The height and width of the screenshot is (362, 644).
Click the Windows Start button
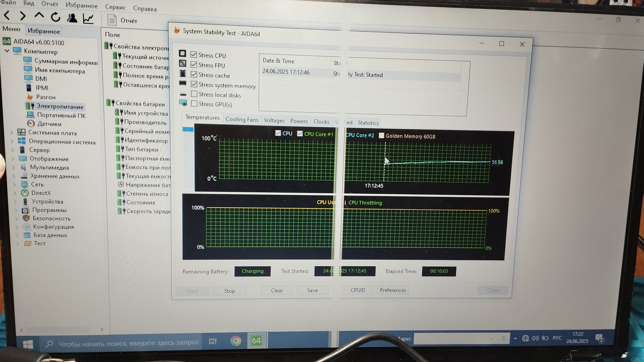click(28, 344)
